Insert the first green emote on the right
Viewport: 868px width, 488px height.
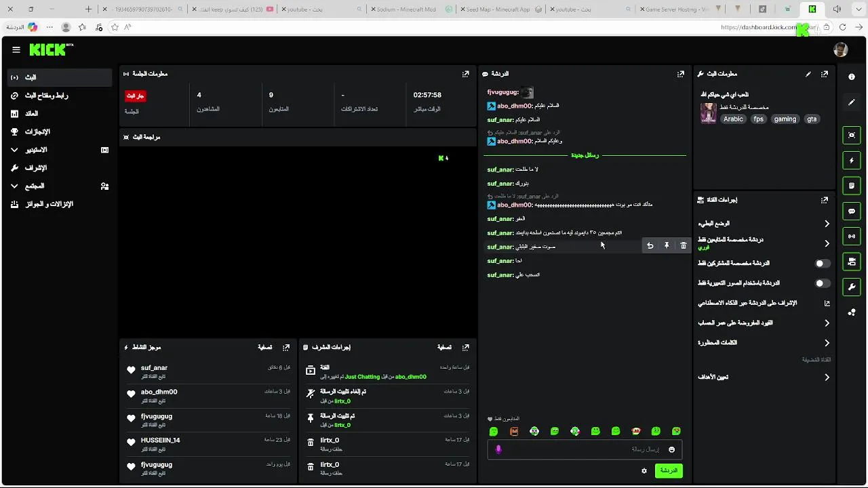coord(676,431)
